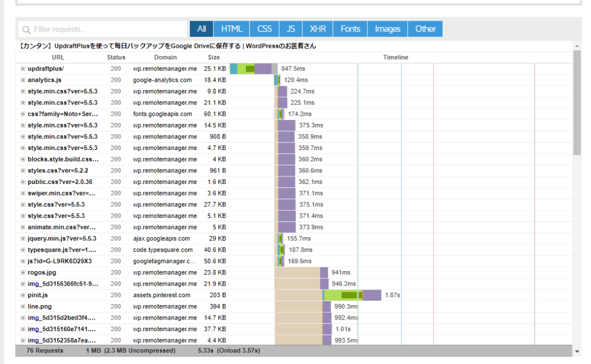Click the Domain column header
Viewport: 591px width, 364px height.
(x=165, y=57)
